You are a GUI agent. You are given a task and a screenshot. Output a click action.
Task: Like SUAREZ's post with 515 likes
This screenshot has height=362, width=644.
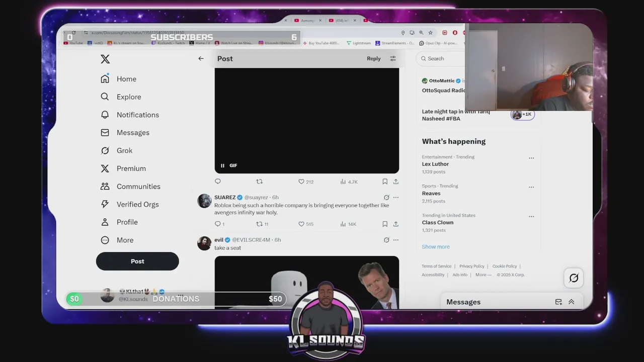(x=306, y=224)
